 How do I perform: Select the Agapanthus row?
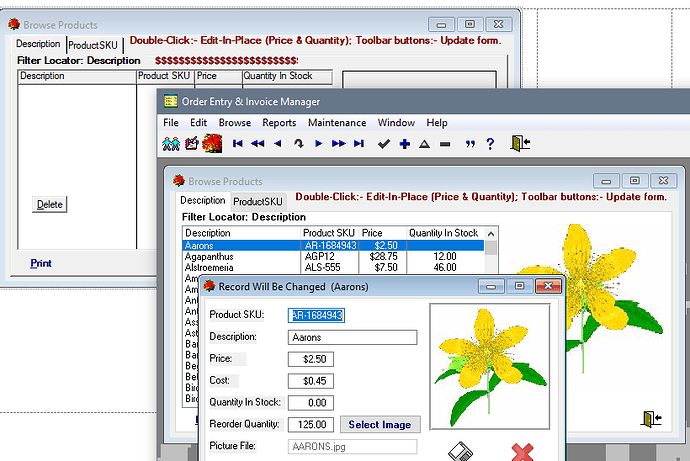coord(333,256)
